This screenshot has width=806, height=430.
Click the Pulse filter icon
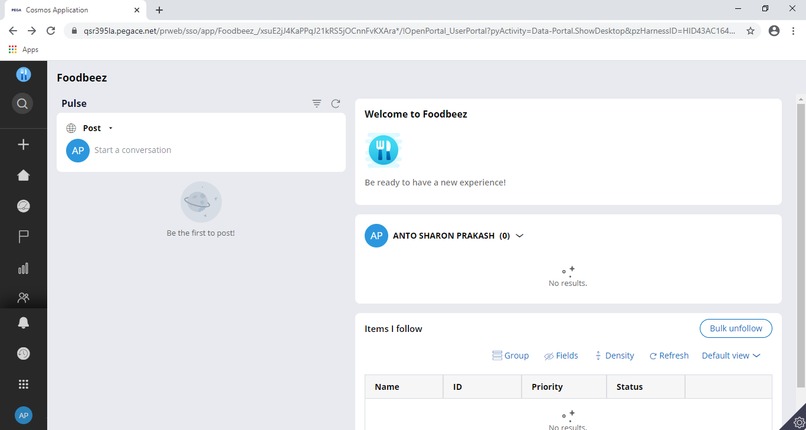[317, 104]
